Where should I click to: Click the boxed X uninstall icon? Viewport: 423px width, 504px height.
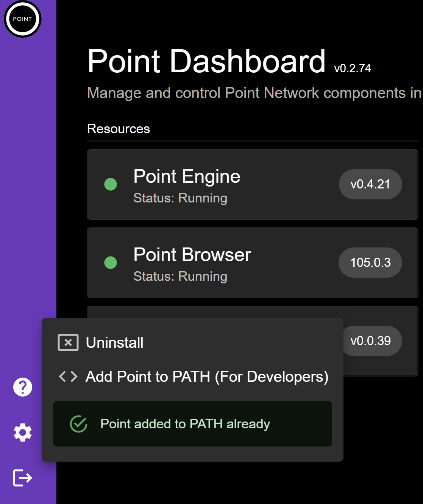tap(68, 343)
